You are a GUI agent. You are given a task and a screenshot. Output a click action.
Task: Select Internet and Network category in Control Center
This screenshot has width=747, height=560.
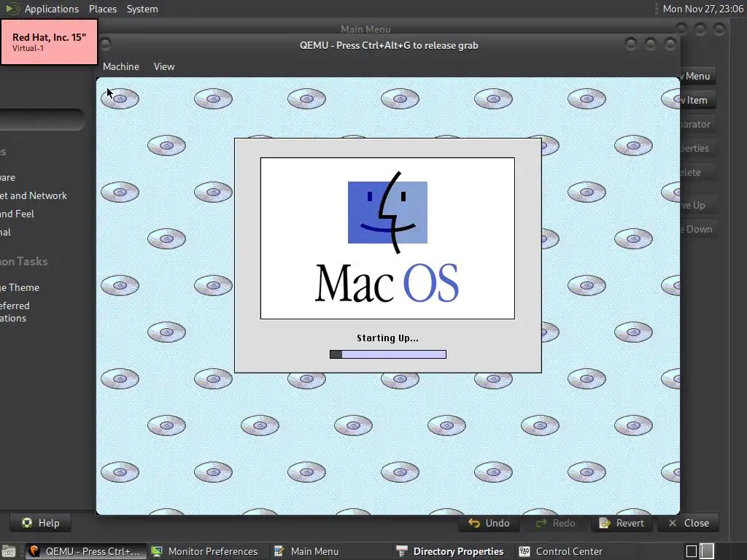(x=34, y=195)
